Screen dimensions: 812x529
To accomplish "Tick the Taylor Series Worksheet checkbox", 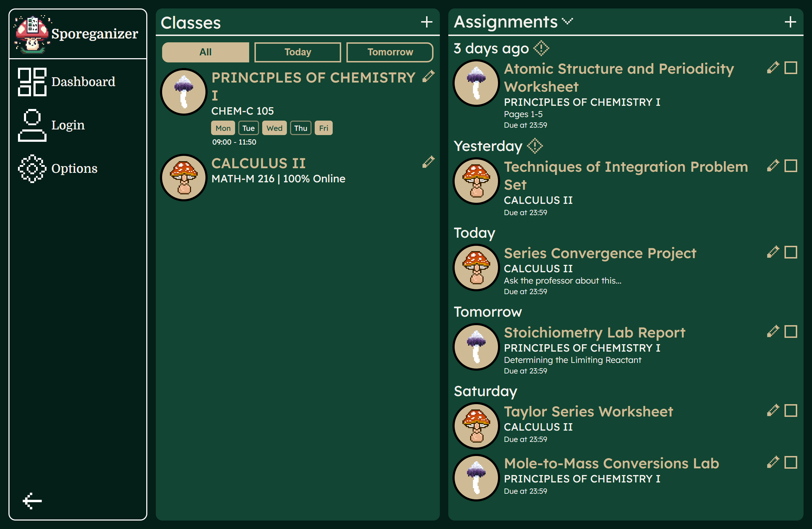I will [x=791, y=411].
